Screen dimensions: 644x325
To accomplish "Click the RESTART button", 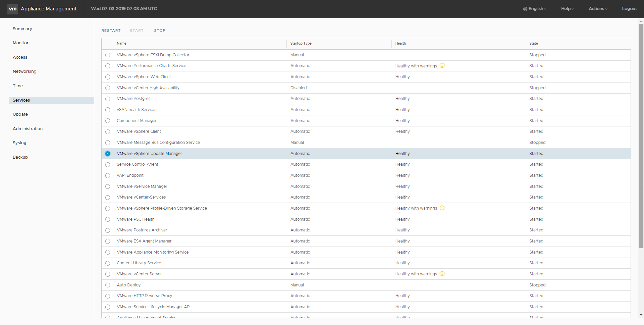I will pyautogui.click(x=111, y=31).
